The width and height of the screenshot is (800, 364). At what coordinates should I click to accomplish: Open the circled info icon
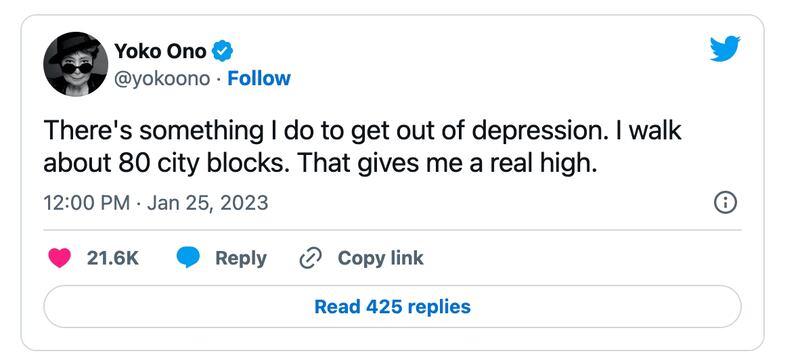[x=725, y=203]
